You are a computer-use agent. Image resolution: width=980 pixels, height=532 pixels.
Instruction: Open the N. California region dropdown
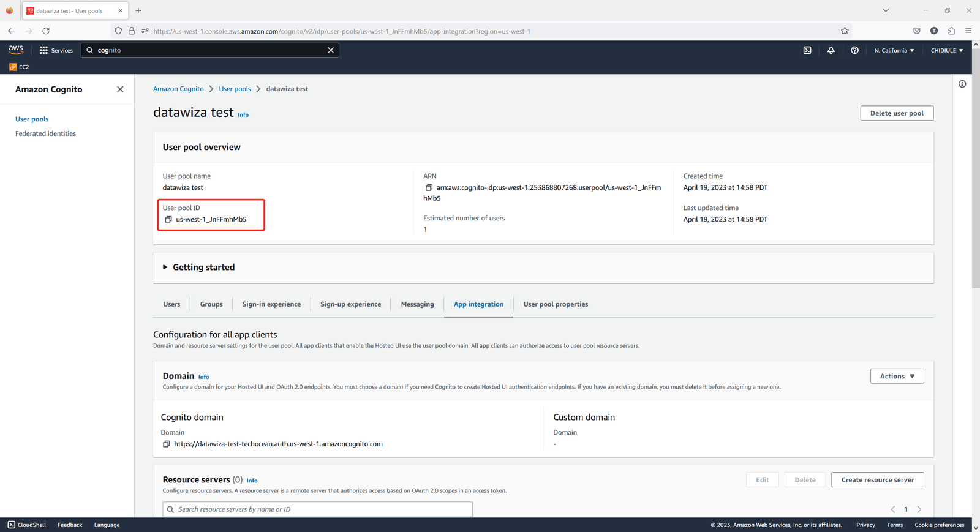[894, 50]
